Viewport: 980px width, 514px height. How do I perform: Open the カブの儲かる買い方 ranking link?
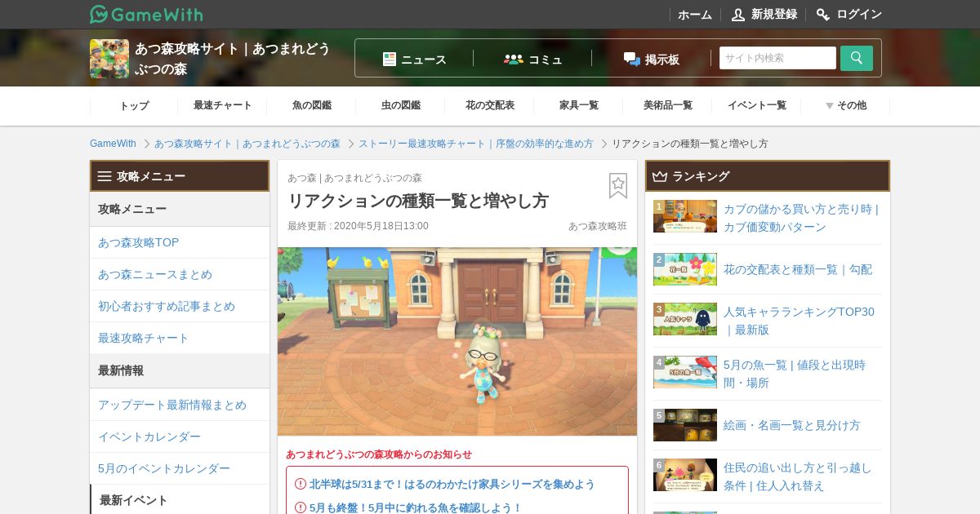pyautogui.click(x=801, y=218)
